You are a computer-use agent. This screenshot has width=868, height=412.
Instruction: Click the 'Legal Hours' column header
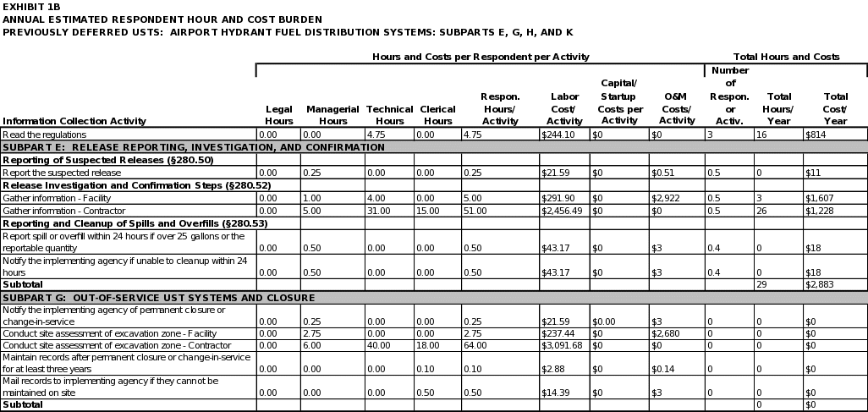pos(278,115)
